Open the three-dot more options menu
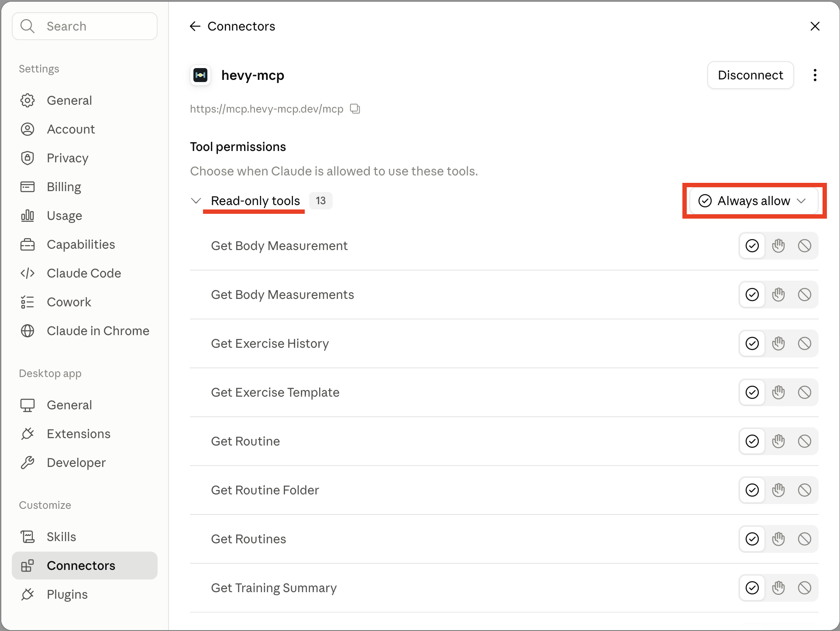 pos(815,75)
